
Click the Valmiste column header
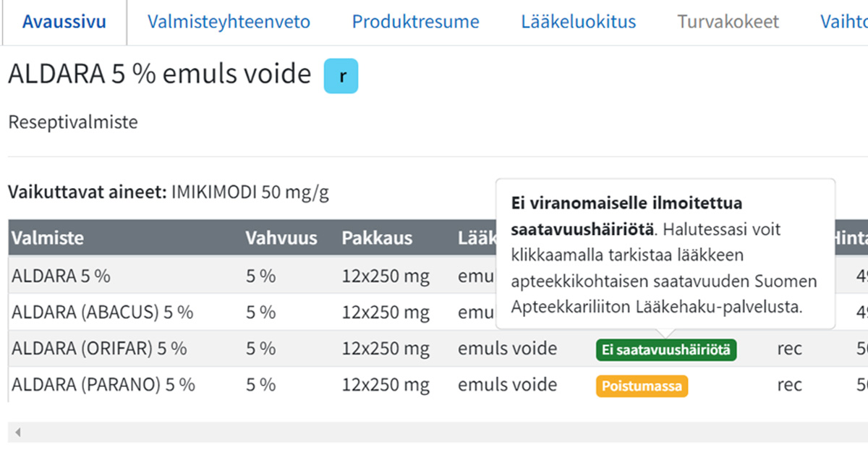48,237
